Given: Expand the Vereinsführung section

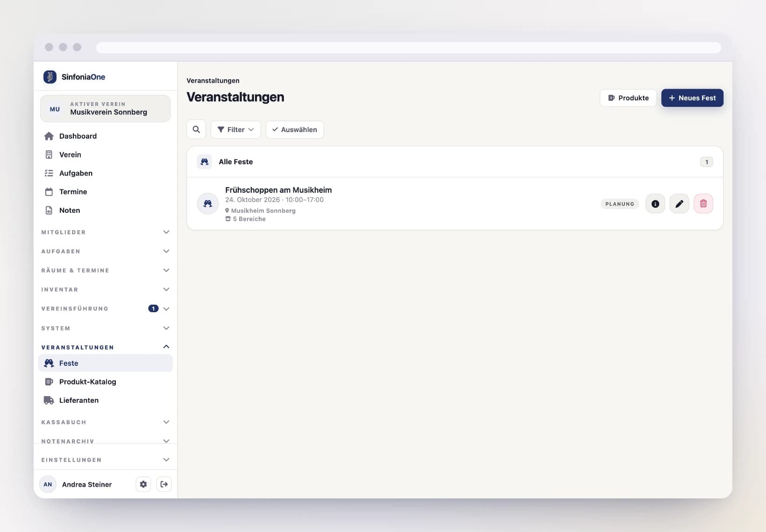Looking at the screenshot, I should pyautogui.click(x=105, y=309).
